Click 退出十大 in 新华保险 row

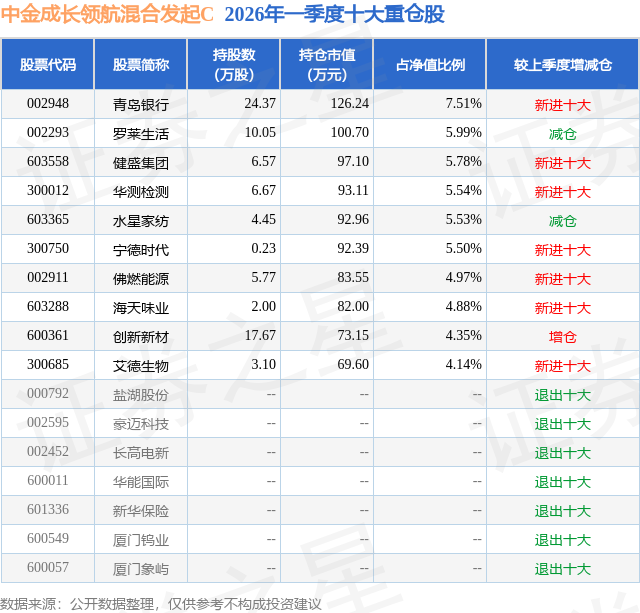click(x=563, y=511)
